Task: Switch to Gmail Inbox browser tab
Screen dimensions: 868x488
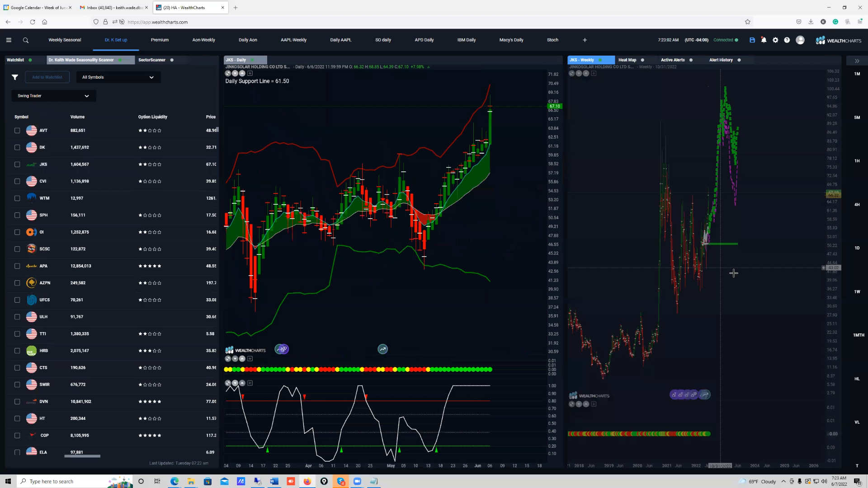Action: coord(114,8)
